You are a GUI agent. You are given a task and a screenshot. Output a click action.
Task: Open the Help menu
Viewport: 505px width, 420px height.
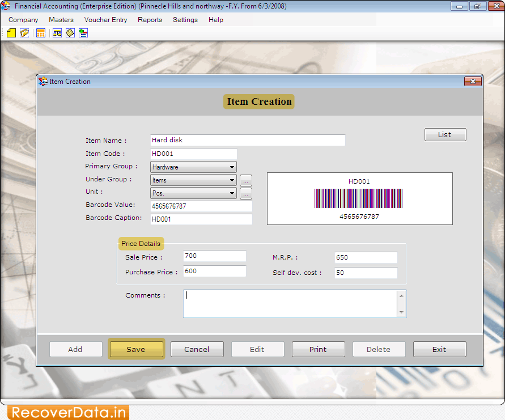coord(216,20)
